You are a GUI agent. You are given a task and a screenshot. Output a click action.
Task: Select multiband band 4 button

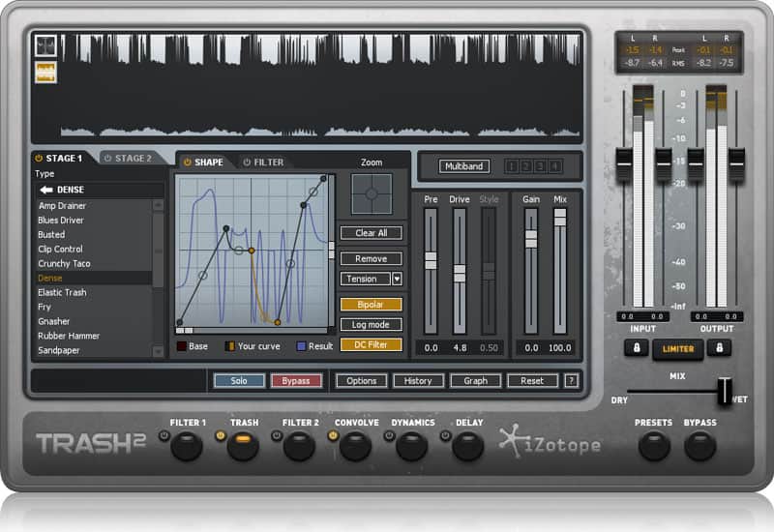click(x=554, y=166)
